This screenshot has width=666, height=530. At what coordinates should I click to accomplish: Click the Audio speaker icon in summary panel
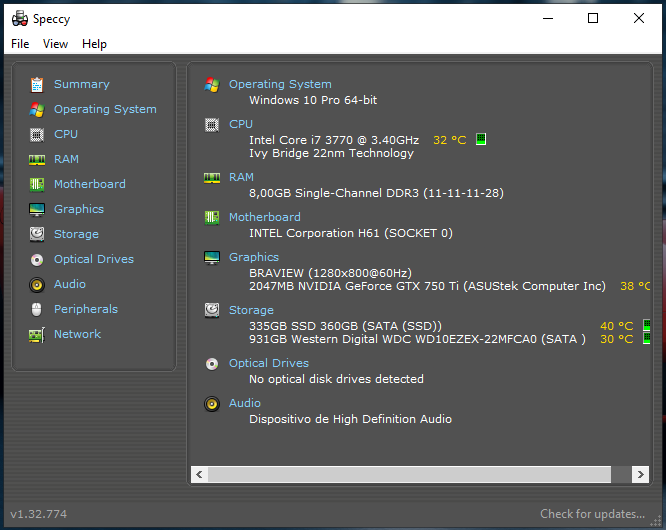click(x=212, y=403)
